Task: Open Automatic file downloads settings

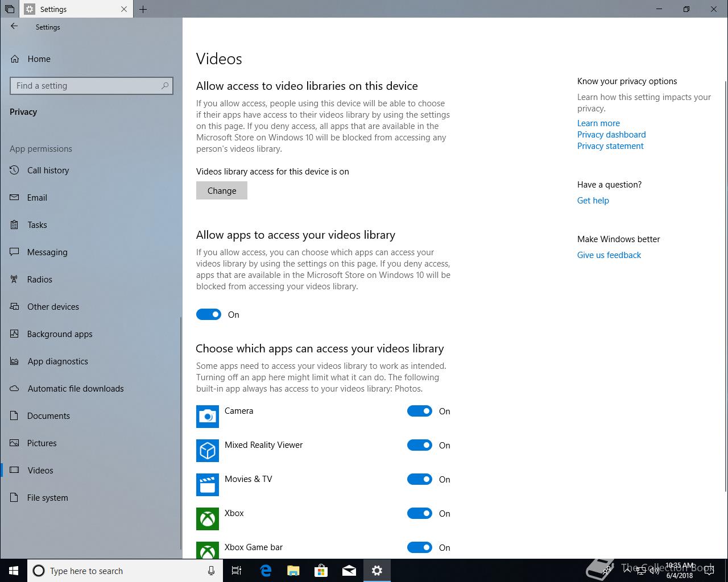Action: click(91, 389)
